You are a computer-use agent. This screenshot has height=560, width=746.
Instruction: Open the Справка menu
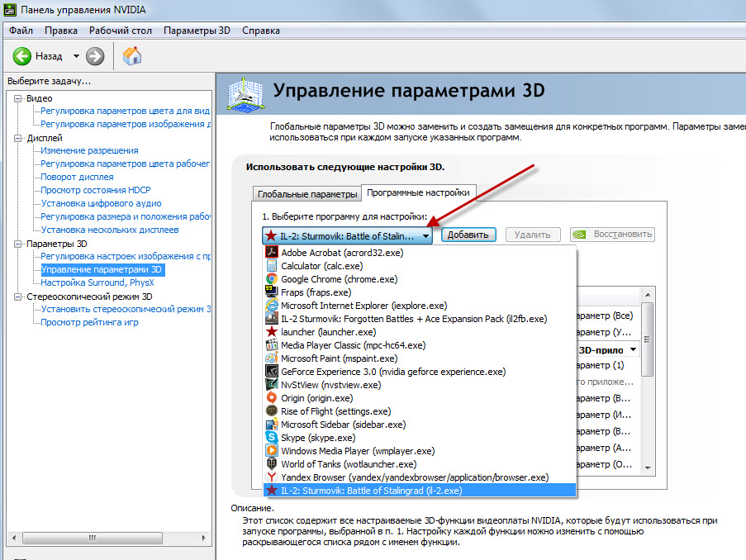pyautogui.click(x=261, y=31)
